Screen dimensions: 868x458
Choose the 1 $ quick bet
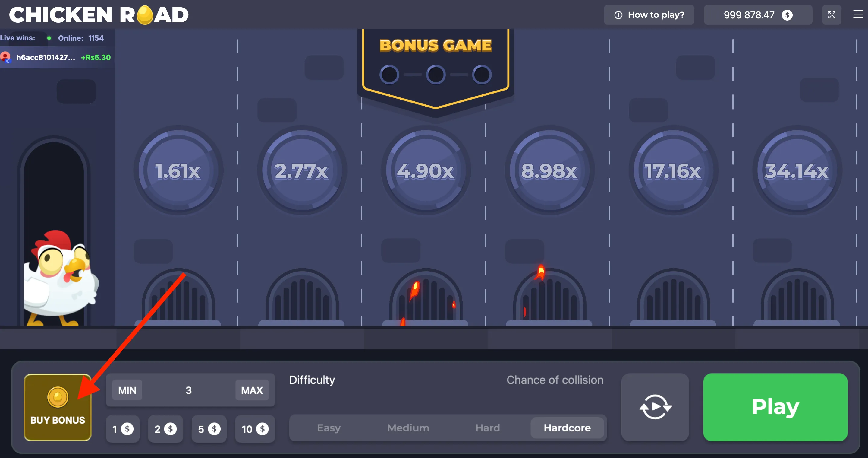123,429
